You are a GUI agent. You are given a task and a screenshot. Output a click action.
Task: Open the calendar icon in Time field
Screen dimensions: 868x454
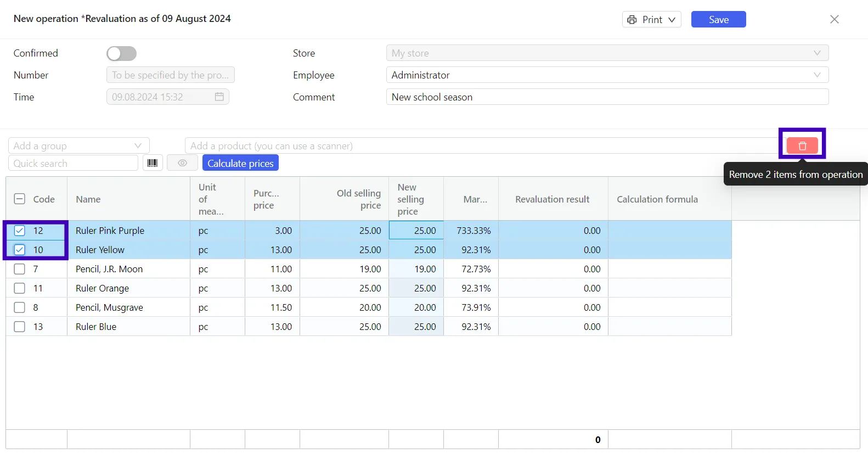coord(219,97)
